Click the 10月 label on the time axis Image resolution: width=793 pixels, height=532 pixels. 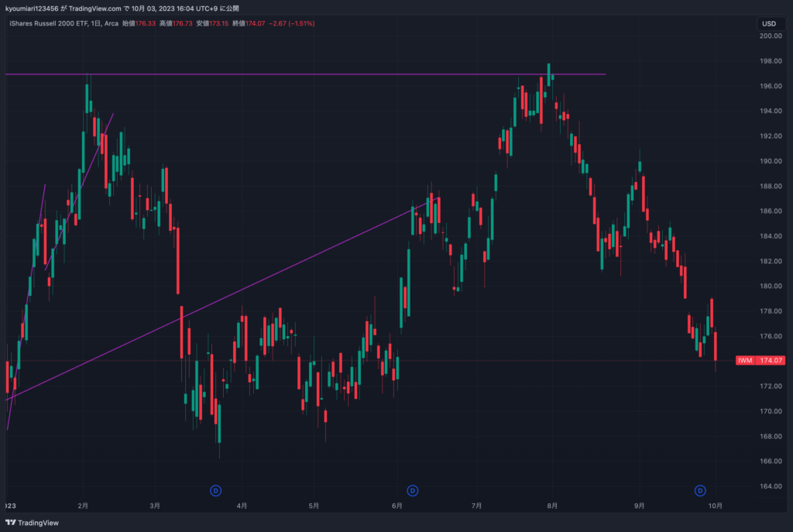click(x=715, y=506)
